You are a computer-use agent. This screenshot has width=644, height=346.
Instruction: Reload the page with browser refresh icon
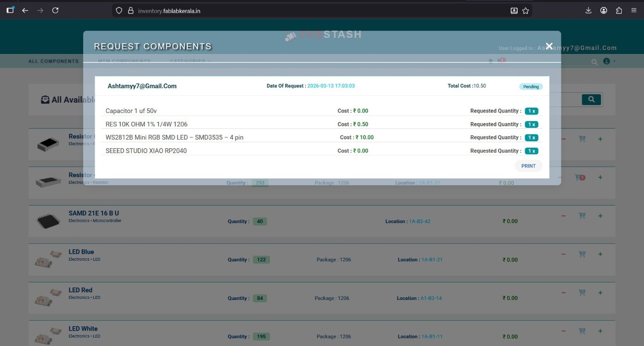55,10
